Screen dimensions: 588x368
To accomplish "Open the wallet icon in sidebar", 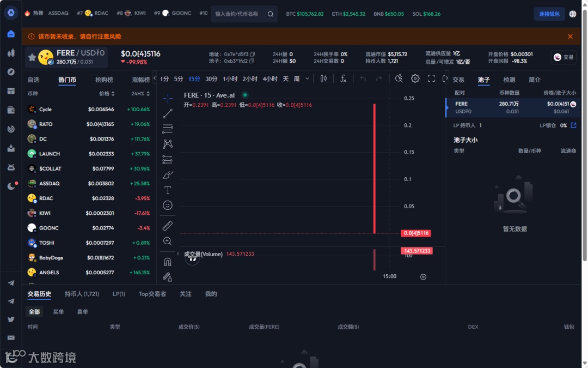I will 11,110.
